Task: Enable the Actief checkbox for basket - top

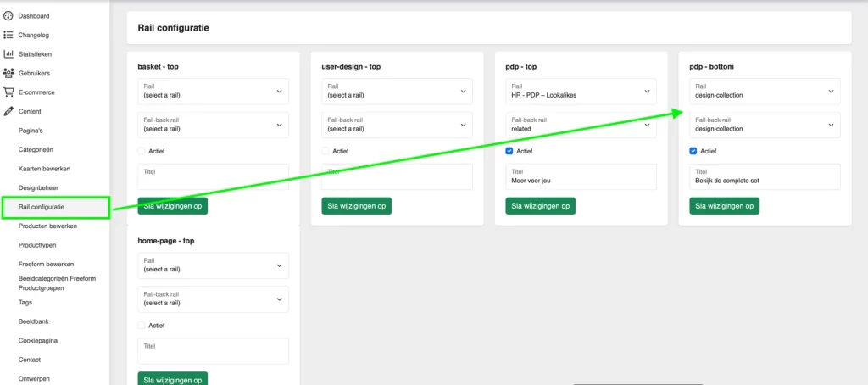Action: click(x=142, y=151)
